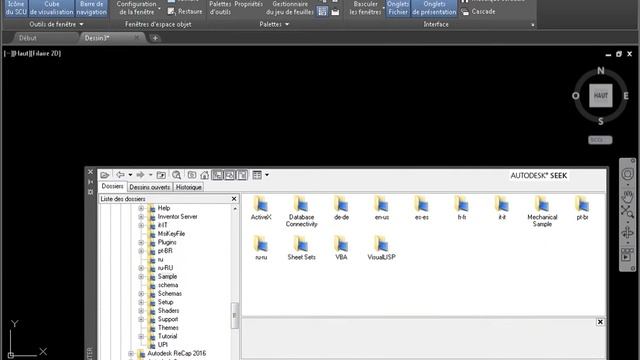Click the HAUT face of the ViewCube

click(600, 96)
